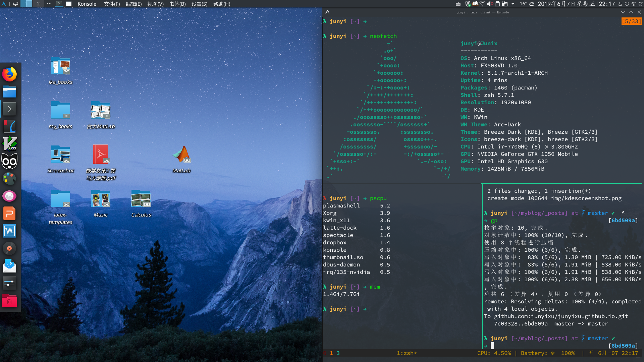Image resolution: width=644 pixels, height=362 pixels.
Task: Click the Battery: 100% entry in the tmux status bar
Action: point(547,353)
